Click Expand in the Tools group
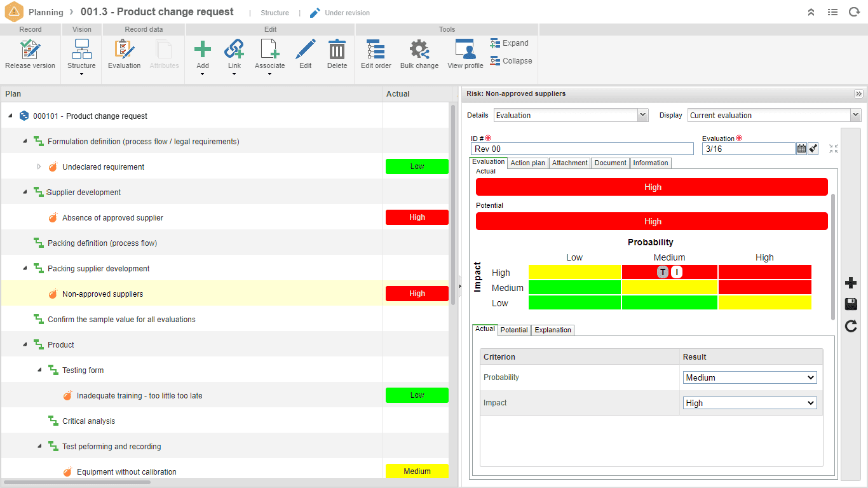This screenshot has width=868, height=488. click(510, 43)
